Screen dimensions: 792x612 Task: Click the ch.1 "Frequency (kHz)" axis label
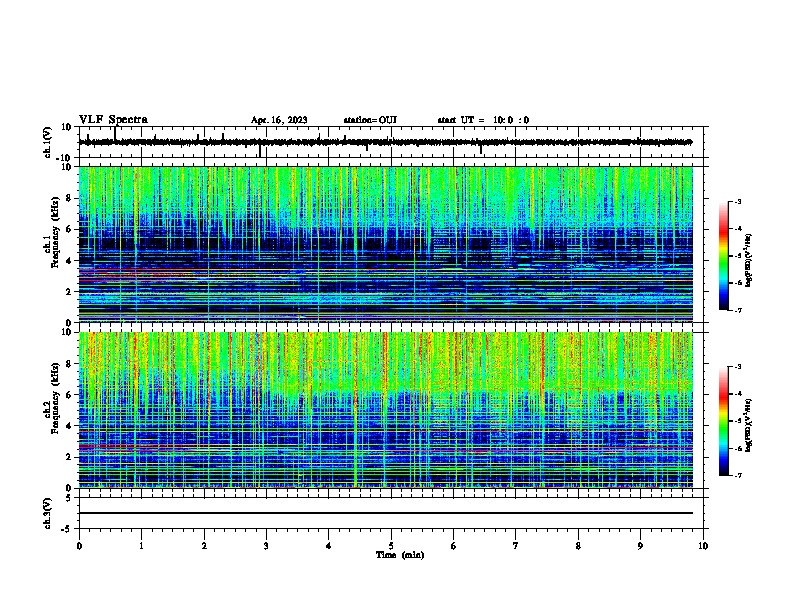55,233
